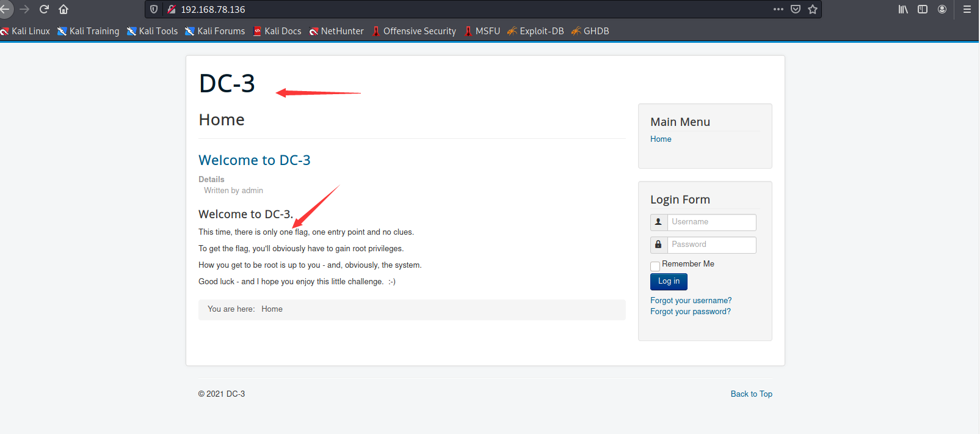Click the Back to Top link
Screen dimensions: 980x434
tap(751, 394)
